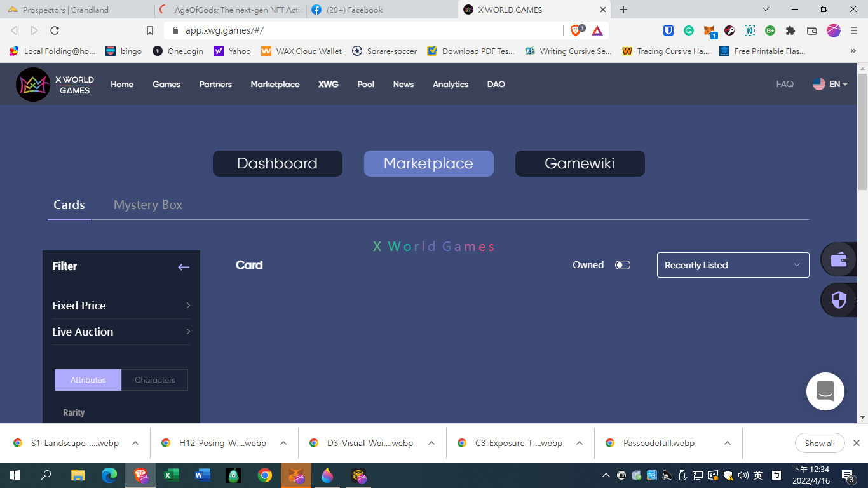Open the green B+ extension icon
Screen dimensions: 868x488
point(770,30)
